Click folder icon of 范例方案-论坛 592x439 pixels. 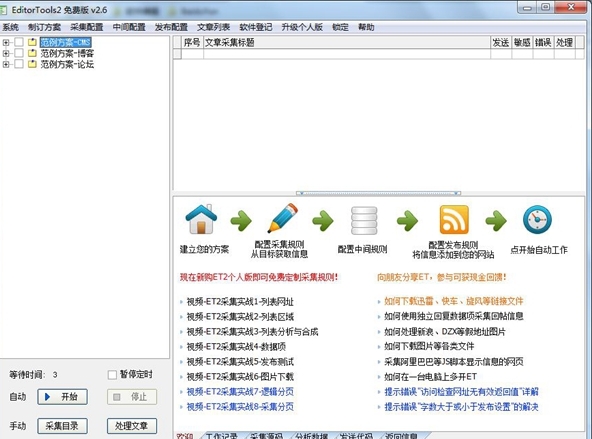[x=32, y=64]
